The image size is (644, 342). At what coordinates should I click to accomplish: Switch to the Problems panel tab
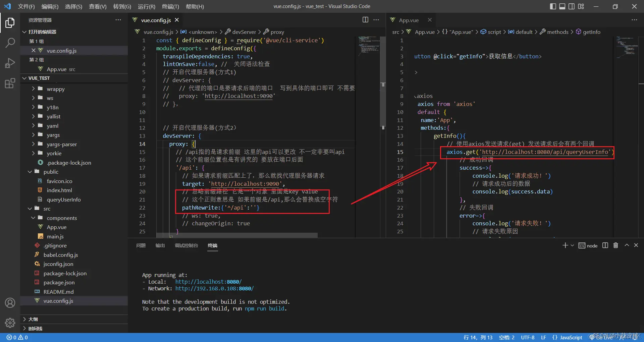141,245
